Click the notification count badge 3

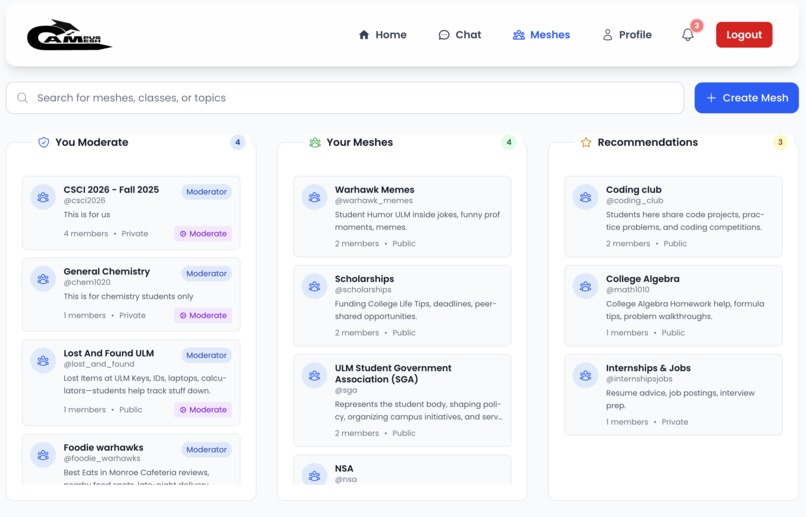(x=697, y=25)
